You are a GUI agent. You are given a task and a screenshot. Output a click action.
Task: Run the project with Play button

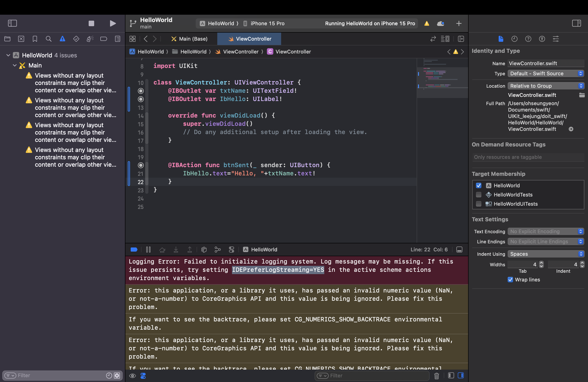tap(113, 23)
